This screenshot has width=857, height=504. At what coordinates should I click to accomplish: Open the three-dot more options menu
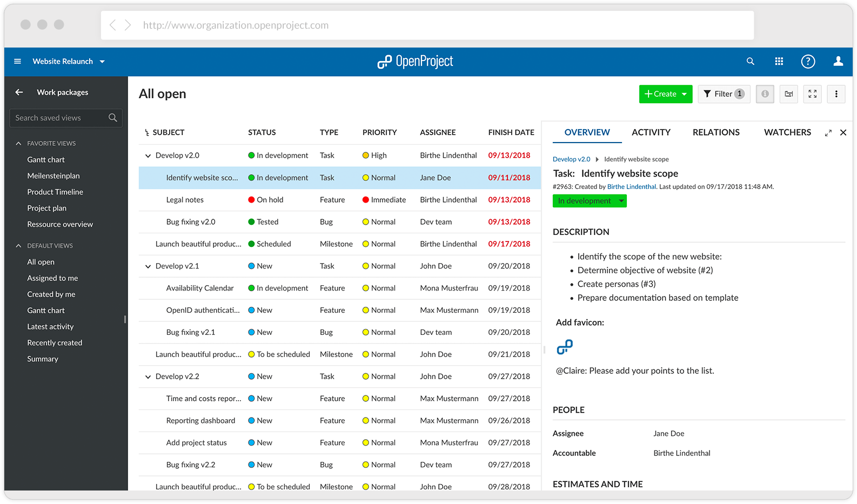pos(836,94)
